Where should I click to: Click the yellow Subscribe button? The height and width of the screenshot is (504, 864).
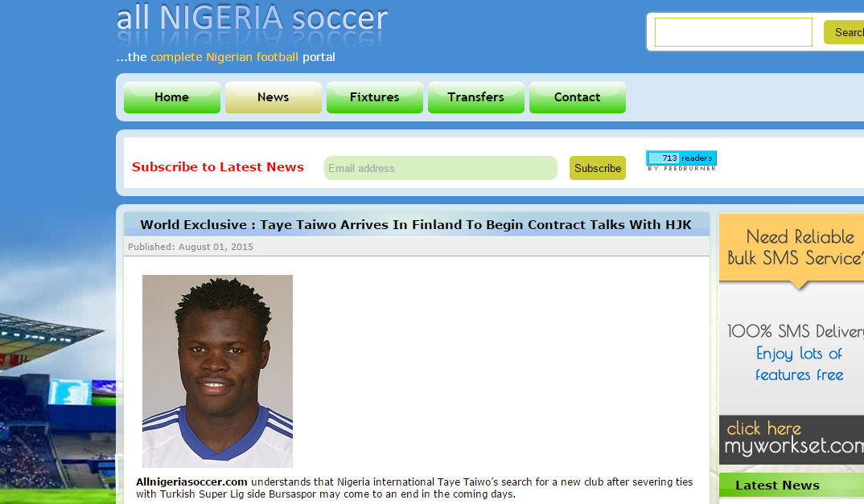[597, 168]
